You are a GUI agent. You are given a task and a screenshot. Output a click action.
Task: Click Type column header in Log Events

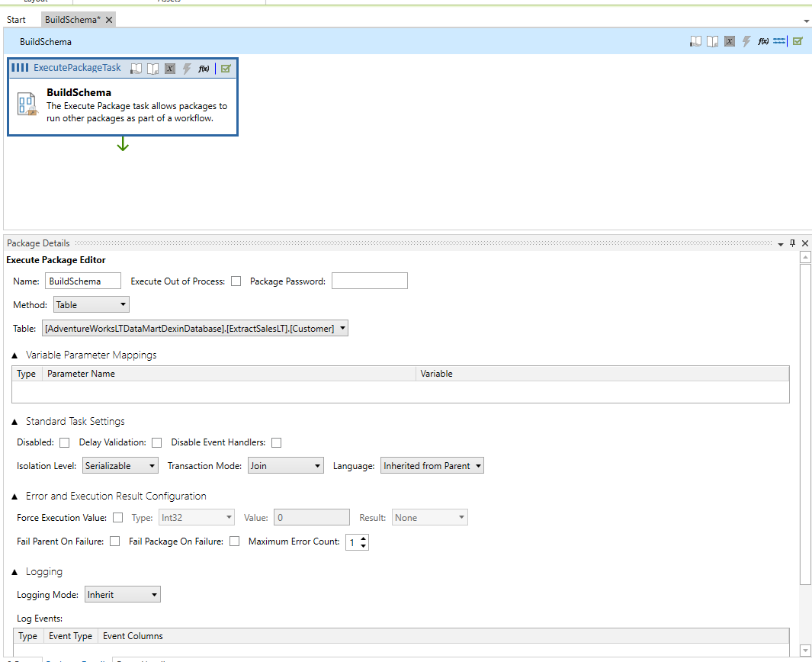(x=28, y=635)
